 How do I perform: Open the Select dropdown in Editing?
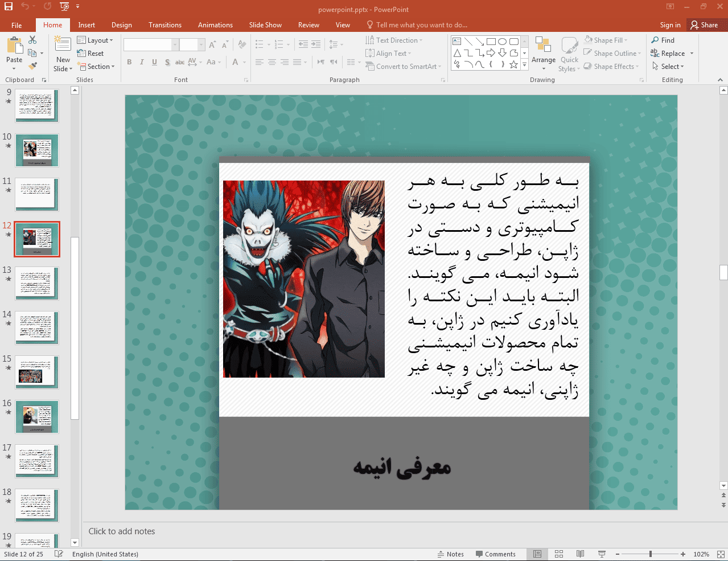[x=668, y=67]
